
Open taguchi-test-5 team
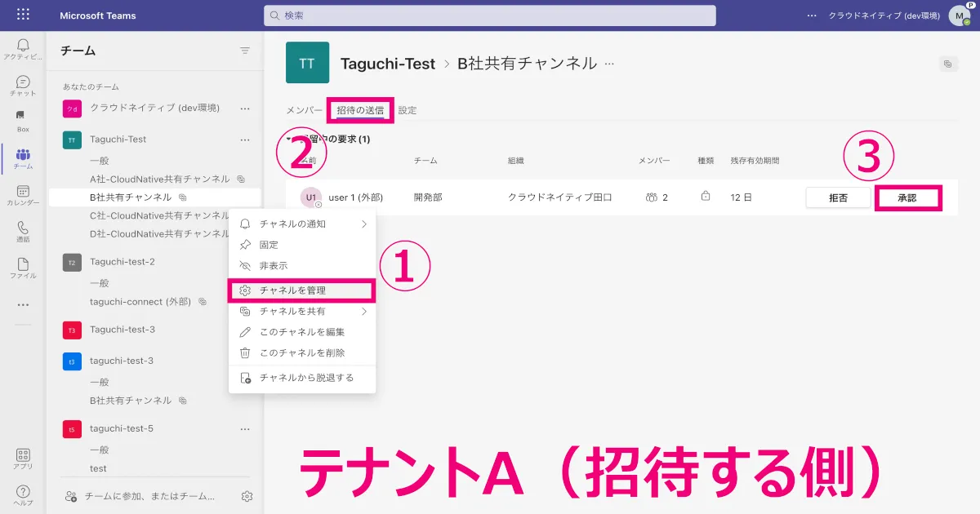122,428
